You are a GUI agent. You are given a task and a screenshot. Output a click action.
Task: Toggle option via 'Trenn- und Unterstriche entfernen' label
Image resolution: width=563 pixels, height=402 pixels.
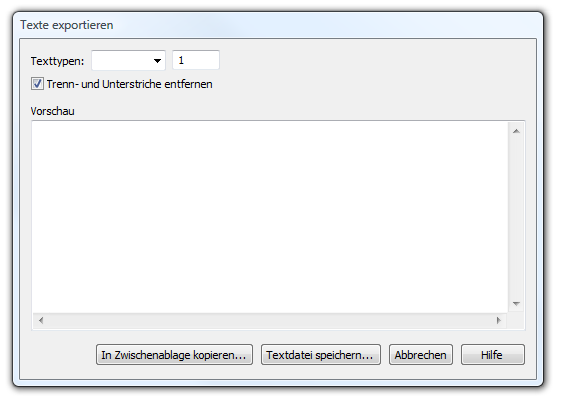[129, 84]
